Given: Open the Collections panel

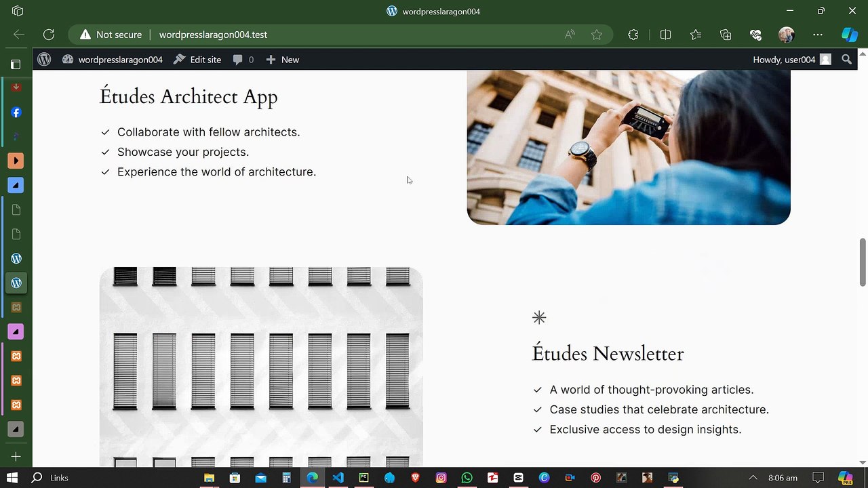Looking at the screenshot, I should tap(726, 35).
